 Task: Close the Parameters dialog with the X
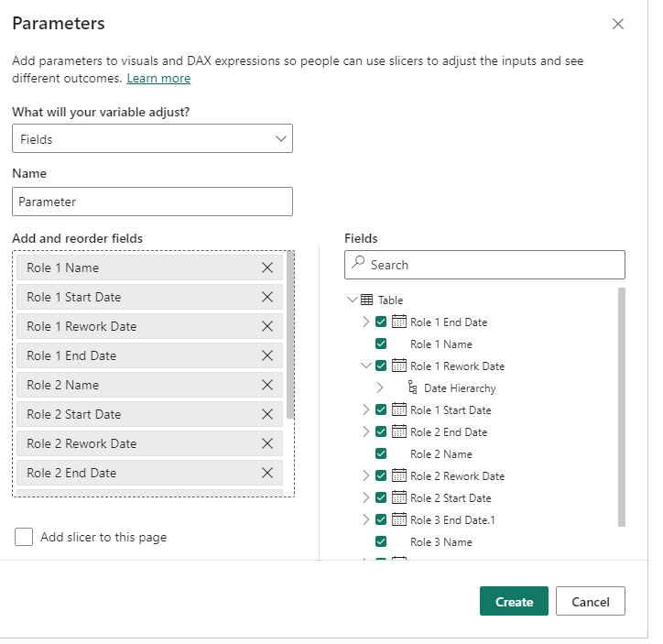click(618, 24)
